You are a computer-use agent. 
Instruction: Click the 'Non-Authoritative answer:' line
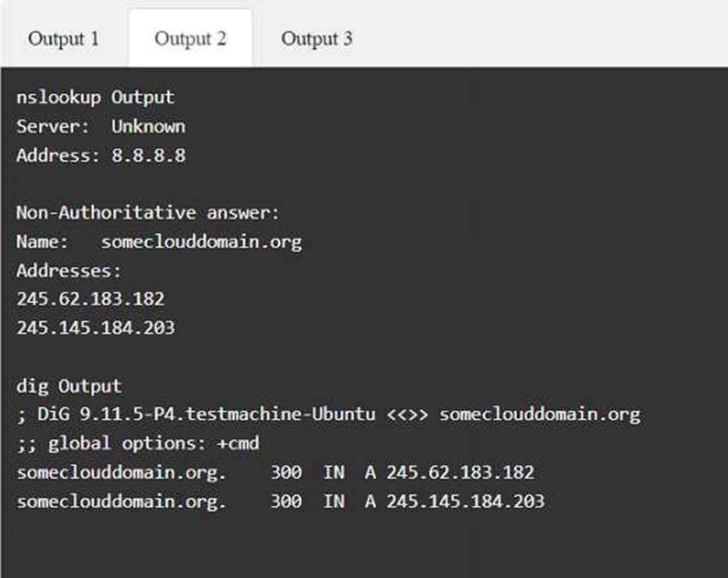point(148,213)
